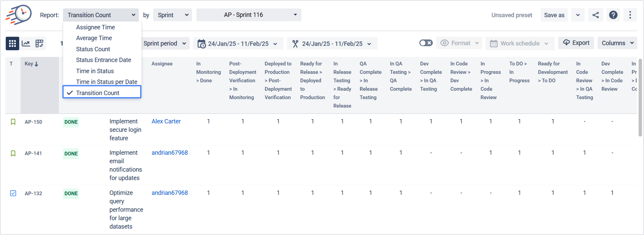This screenshot has width=644, height=235.
Task: Choose Average Time from report menu
Action: click(x=94, y=38)
